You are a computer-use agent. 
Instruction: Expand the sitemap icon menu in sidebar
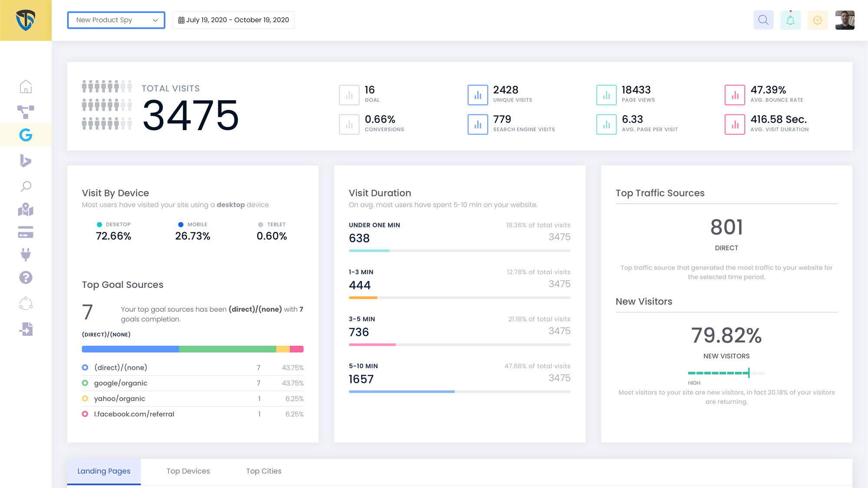click(x=26, y=111)
